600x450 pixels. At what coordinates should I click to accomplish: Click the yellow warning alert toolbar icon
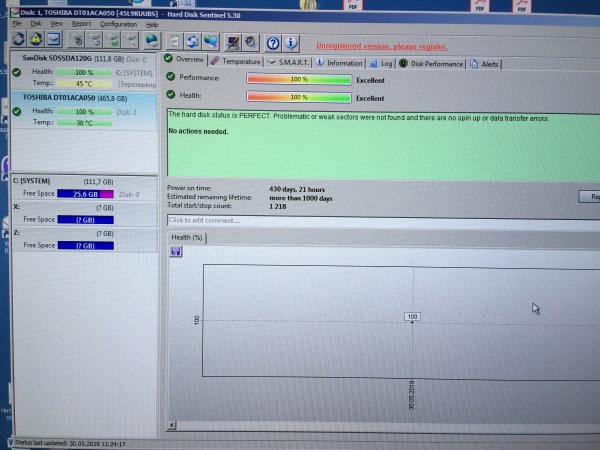pyautogui.click(x=34, y=40)
